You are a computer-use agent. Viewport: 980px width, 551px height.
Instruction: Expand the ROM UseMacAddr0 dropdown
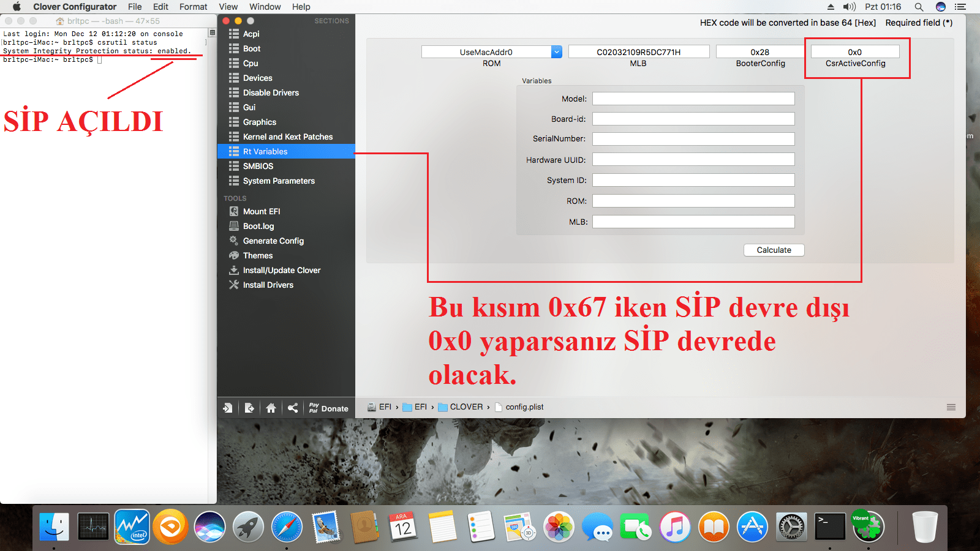[x=556, y=52]
